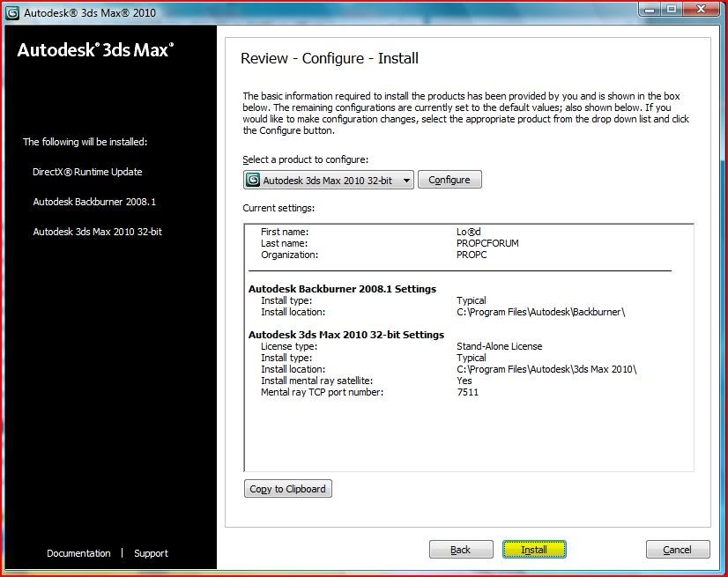728x577 pixels.
Task: Click the Autodesk 3ds Max logo
Action: [x=96, y=49]
